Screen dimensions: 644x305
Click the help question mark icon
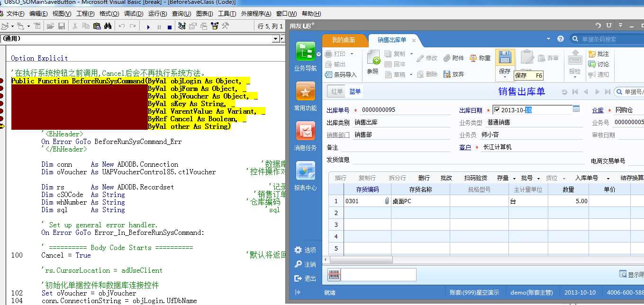(561, 39)
